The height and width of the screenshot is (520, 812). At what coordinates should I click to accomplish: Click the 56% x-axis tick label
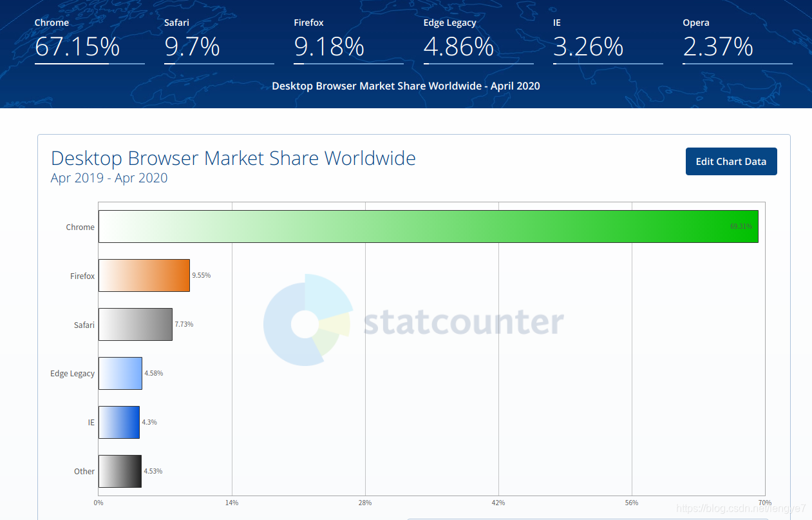[632, 503]
